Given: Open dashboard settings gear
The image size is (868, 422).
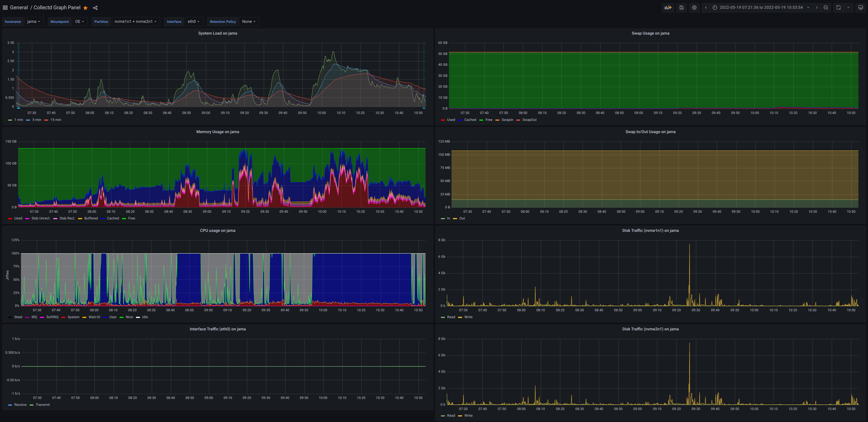Looking at the screenshot, I should tap(694, 7).
